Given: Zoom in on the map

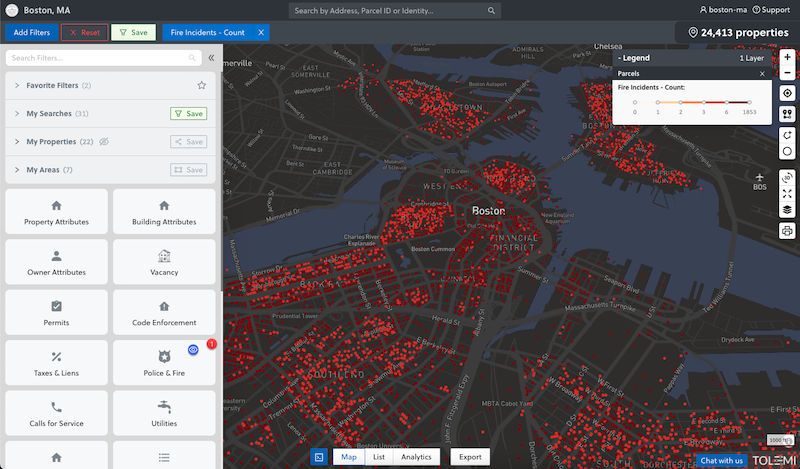Looking at the screenshot, I should (x=787, y=58).
